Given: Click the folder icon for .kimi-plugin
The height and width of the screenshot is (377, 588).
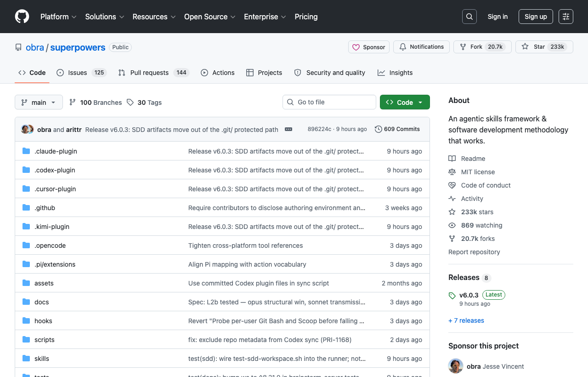Looking at the screenshot, I should [x=26, y=227].
